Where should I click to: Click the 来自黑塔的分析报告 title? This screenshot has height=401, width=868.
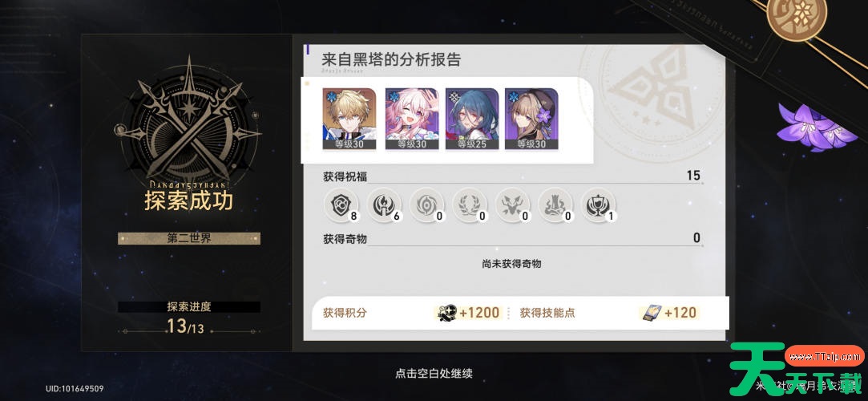(x=391, y=60)
